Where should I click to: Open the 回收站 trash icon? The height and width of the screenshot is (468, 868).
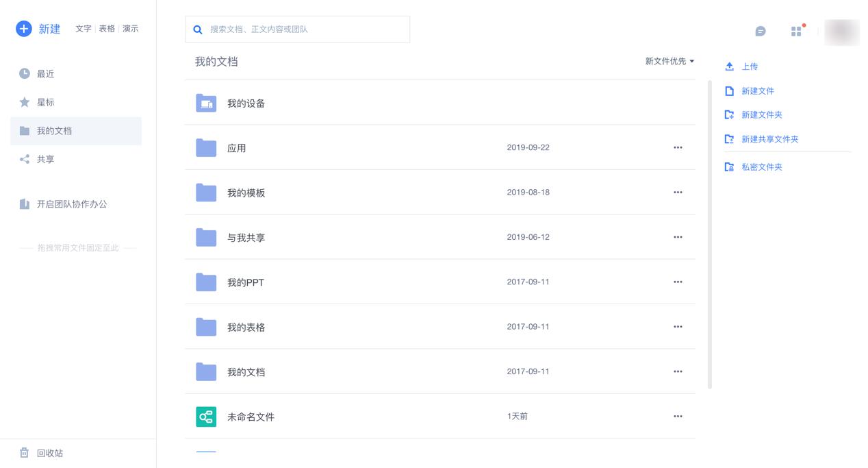25,453
